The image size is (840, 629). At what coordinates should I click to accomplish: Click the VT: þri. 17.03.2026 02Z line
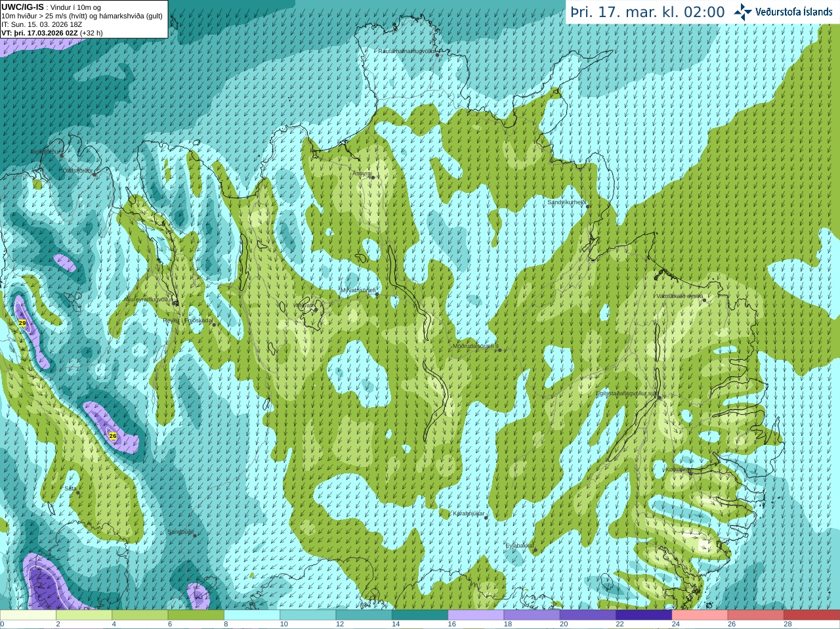[x=52, y=33]
